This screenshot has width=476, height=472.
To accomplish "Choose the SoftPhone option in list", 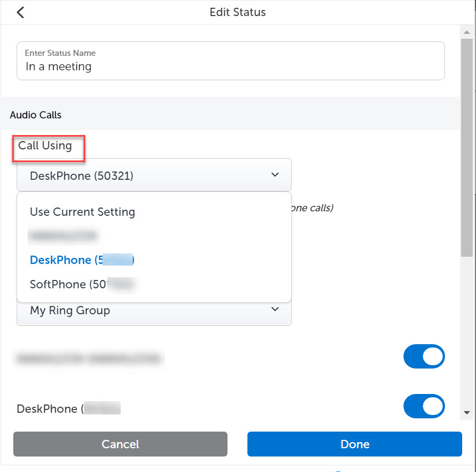I will (x=82, y=284).
